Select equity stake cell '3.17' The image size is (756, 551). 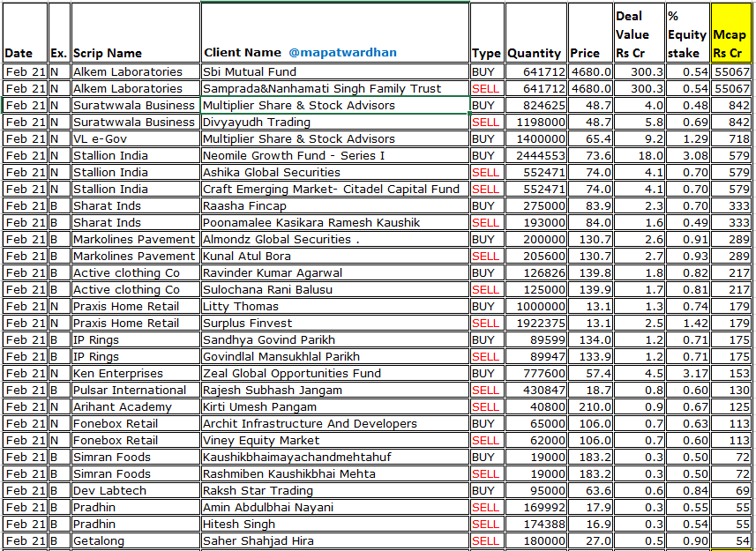pyautogui.click(x=687, y=373)
